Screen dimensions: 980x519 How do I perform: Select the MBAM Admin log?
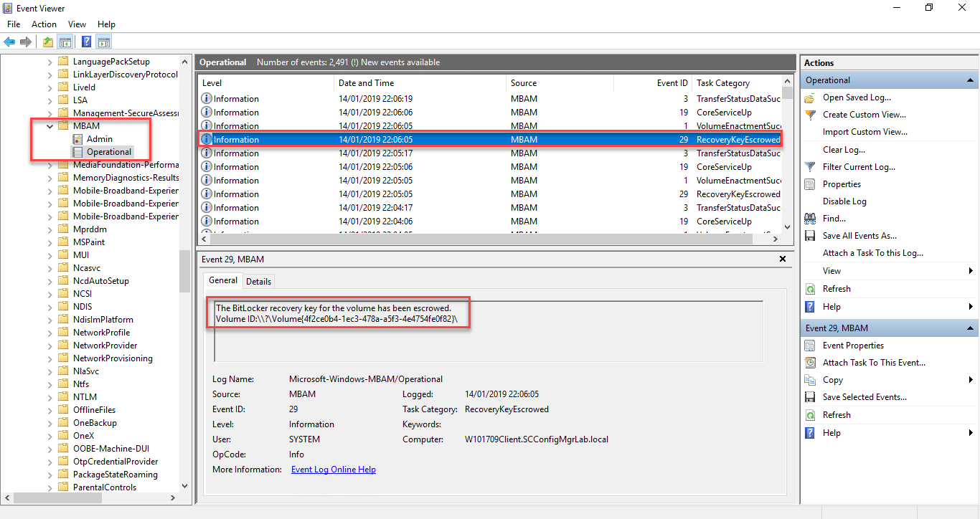tap(100, 139)
